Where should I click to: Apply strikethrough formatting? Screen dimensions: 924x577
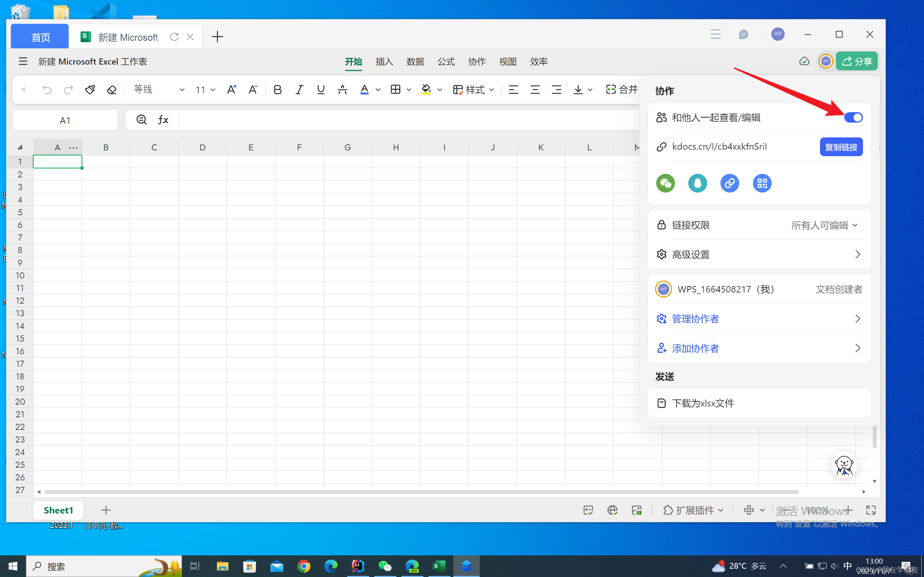pyautogui.click(x=342, y=90)
